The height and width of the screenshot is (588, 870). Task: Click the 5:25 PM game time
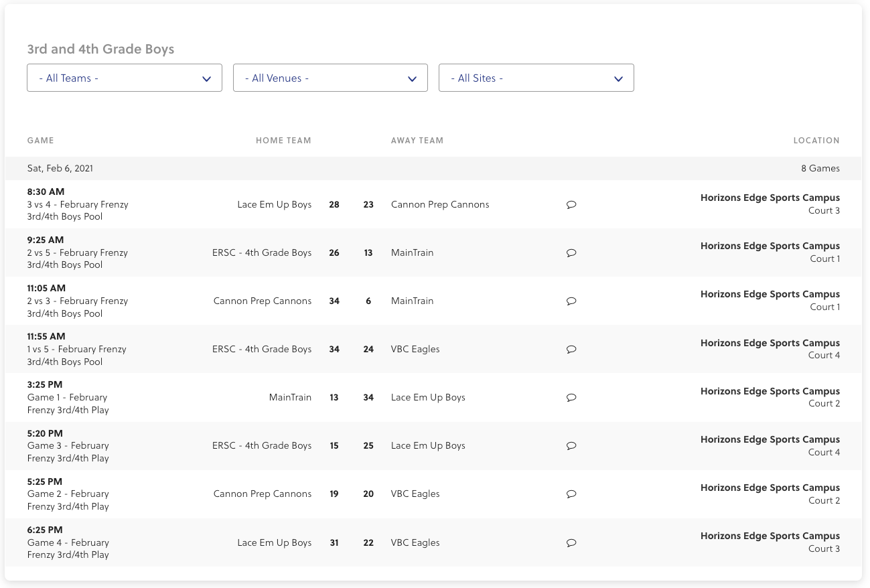[x=45, y=482]
